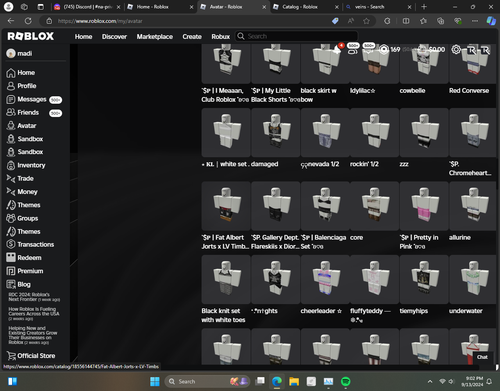This screenshot has width=500, height=391.
Task: Select the underwater item thumbnail
Action: pos(473,279)
